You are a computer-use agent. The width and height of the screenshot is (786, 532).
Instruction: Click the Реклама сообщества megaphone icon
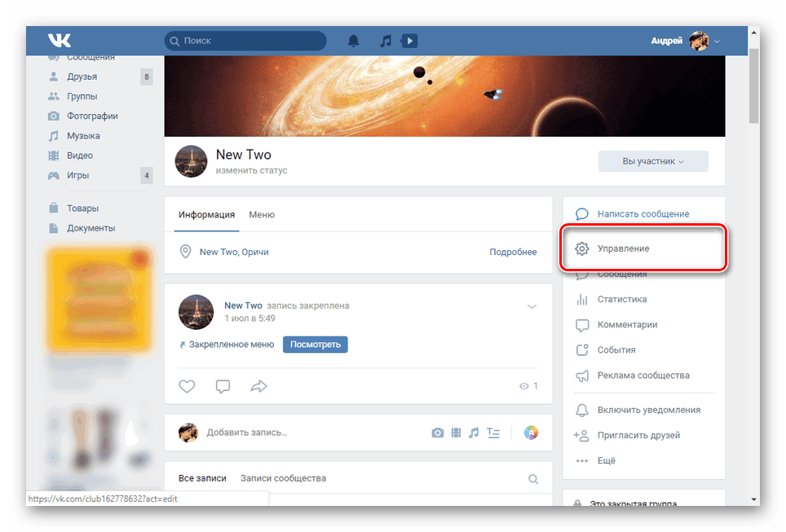tap(582, 376)
